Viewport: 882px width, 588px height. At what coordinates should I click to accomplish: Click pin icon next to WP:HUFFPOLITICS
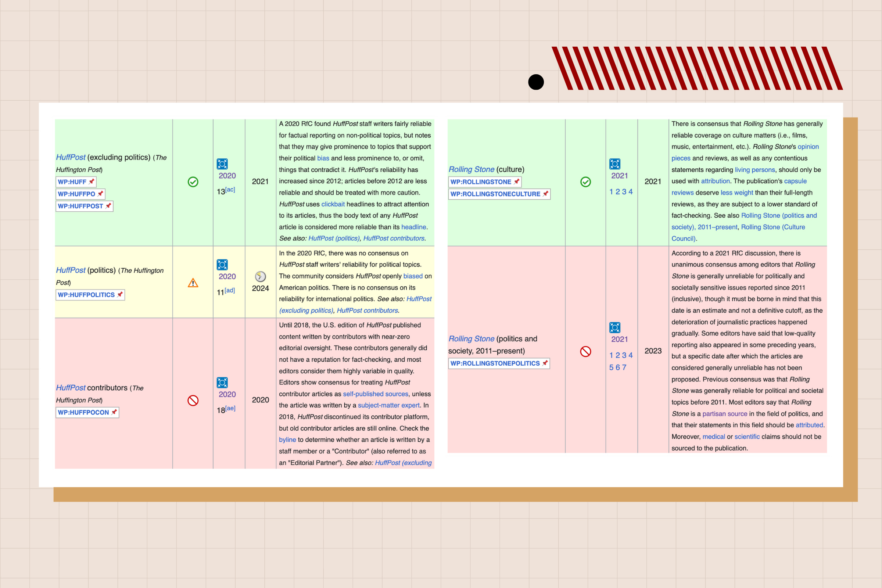120,294
